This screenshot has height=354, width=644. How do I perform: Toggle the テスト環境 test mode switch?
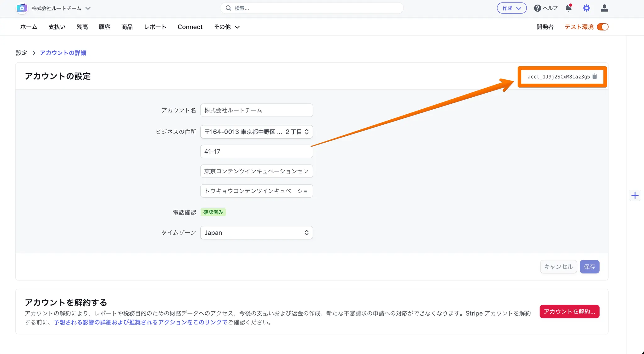[x=602, y=27]
